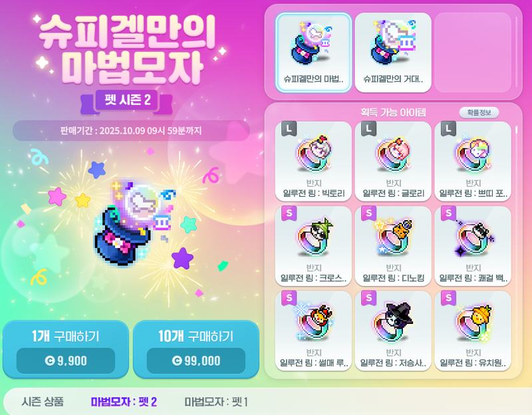The width and height of the screenshot is (532, 415).
Task: Click the 1개 구매하기 purchase button
Action: [66, 349]
